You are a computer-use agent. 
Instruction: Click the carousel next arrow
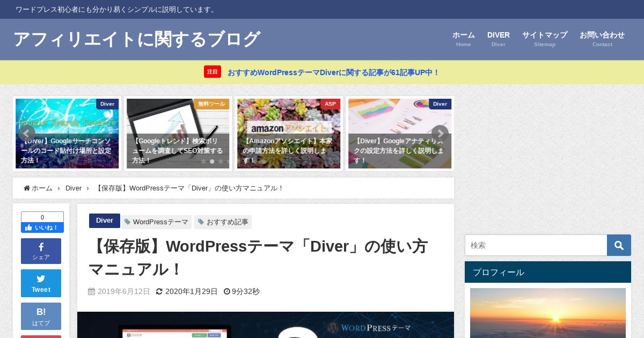(440, 134)
